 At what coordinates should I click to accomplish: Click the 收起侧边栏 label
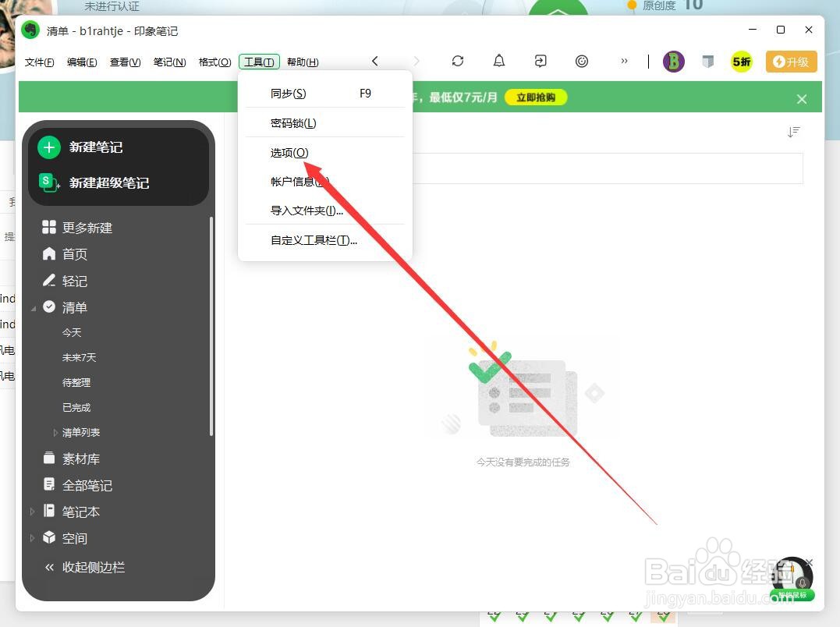94,568
